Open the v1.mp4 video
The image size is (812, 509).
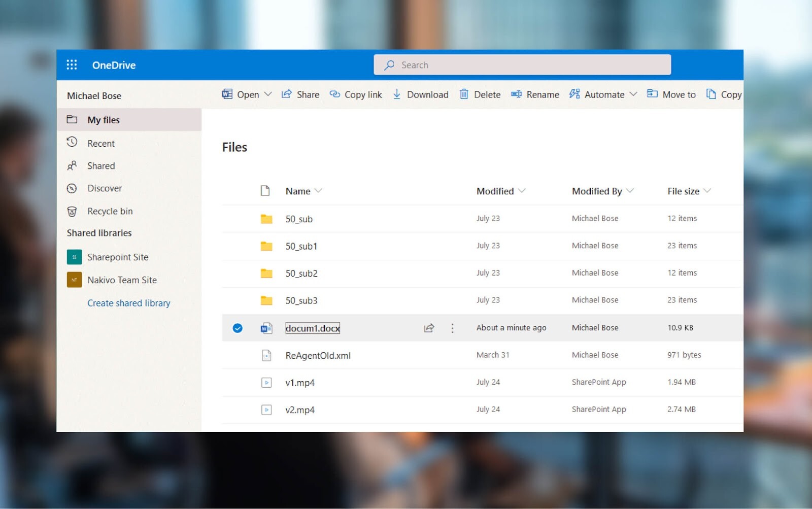tap(300, 383)
